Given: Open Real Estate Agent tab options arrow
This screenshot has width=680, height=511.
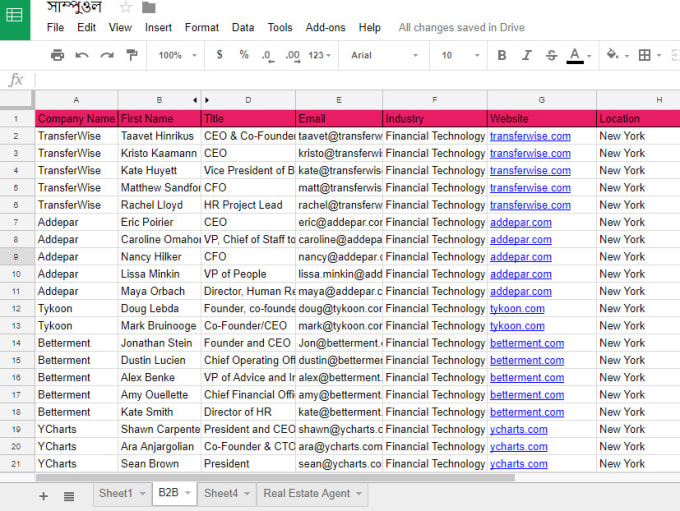Looking at the screenshot, I should pos(359,494).
